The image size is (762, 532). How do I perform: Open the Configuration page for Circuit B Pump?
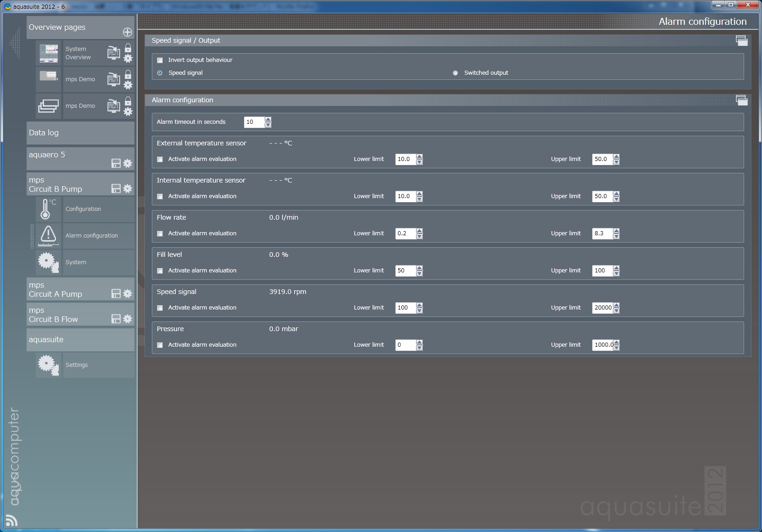pyautogui.click(x=98, y=209)
